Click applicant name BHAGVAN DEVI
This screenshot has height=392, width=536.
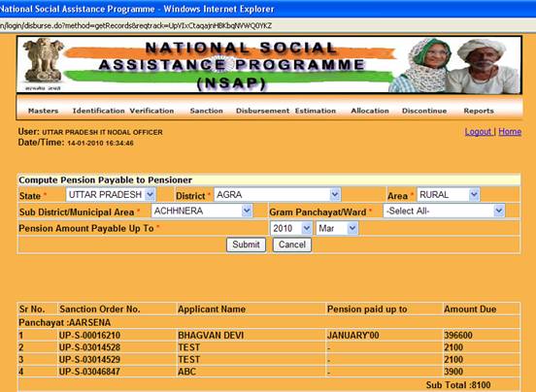tap(211, 336)
